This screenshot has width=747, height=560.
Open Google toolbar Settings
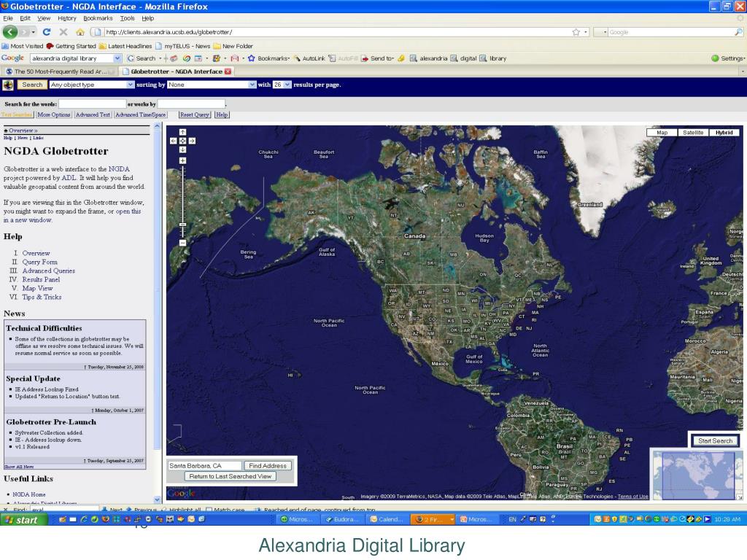[x=727, y=58]
